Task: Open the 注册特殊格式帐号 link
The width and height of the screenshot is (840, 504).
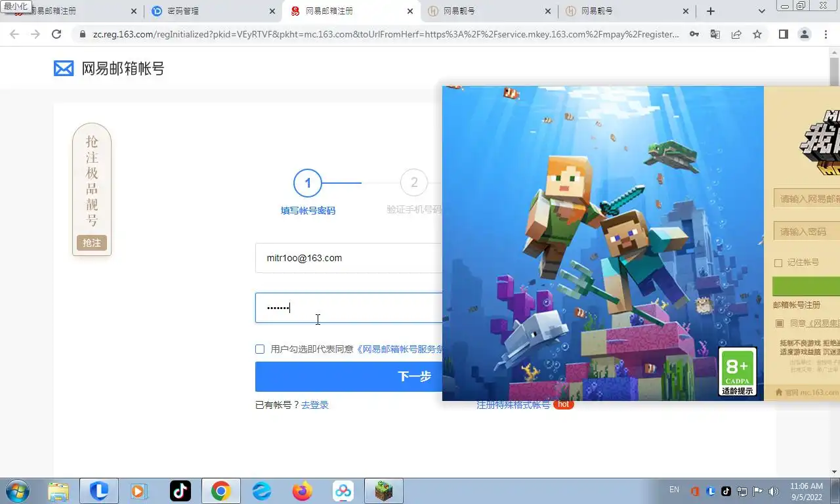Action: [x=514, y=405]
